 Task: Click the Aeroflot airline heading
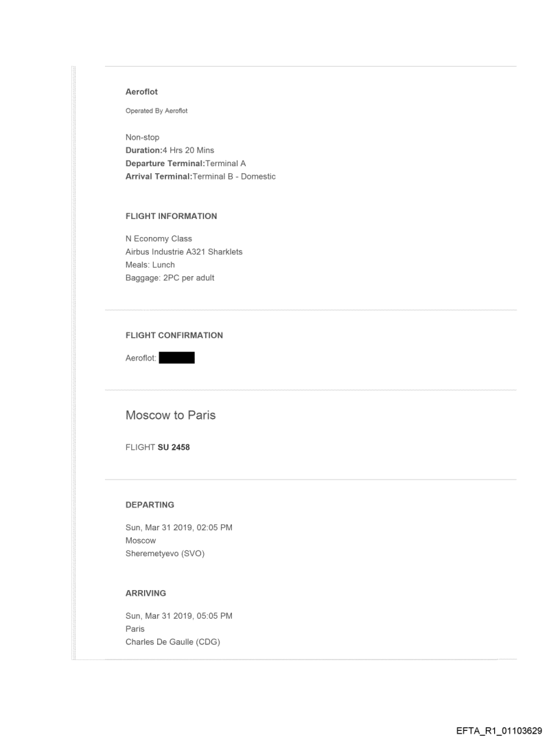[x=141, y=91]
